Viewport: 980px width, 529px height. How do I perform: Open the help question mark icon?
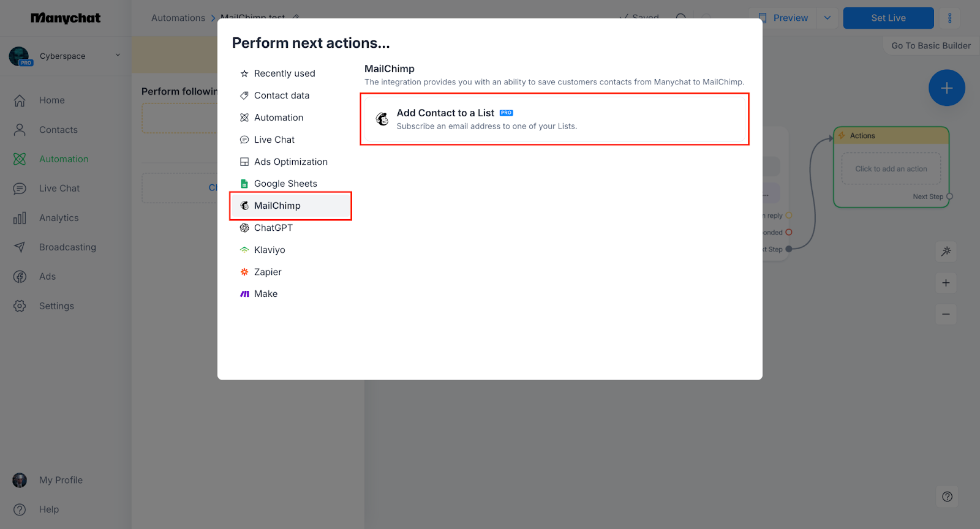point(947,497)
